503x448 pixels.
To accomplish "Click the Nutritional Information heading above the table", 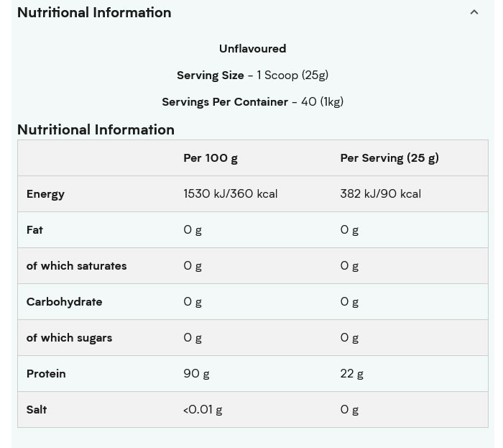I will click(96, 129).
